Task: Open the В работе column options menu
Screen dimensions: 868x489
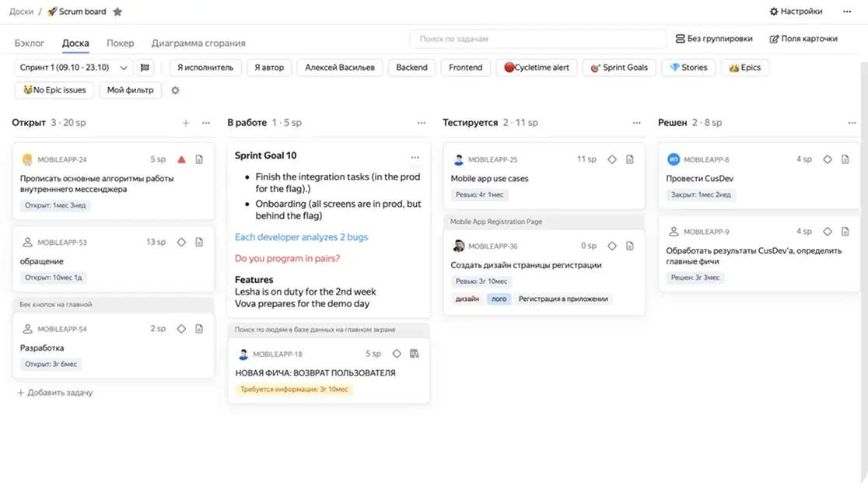Action: click(x=421, y=123)
